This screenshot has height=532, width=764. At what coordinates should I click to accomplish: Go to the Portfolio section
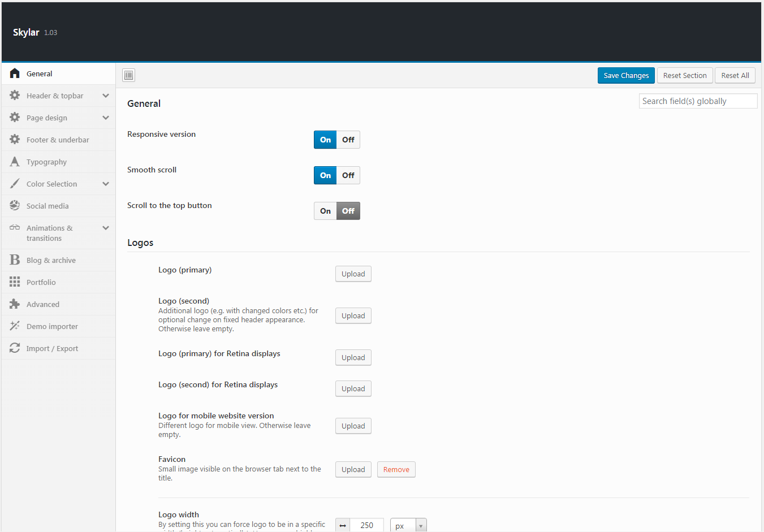click(59, 282)
